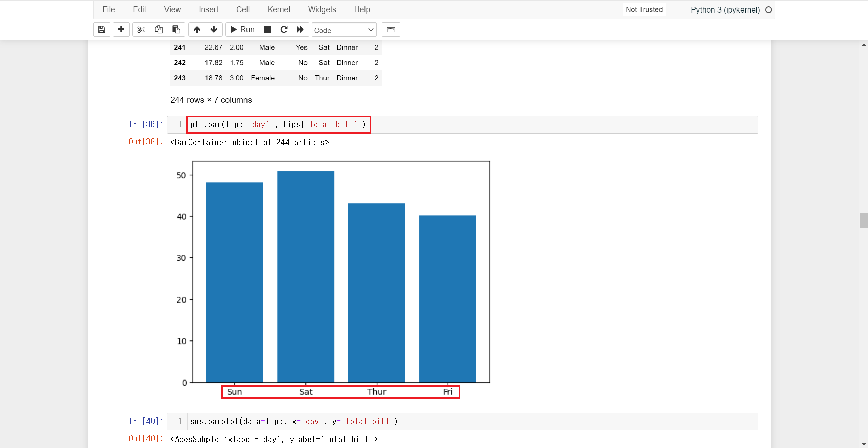Image resolution: width=868 pixels, height=448 pixels.
Task: Paste cells below icon
Action: [x=176, y=30]
